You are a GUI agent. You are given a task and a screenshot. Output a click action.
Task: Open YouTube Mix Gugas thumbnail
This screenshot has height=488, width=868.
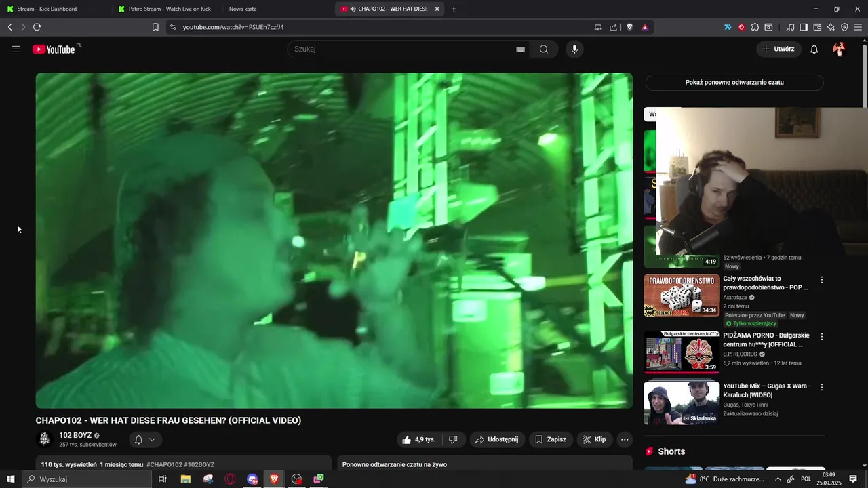click(x=682, y=403)
